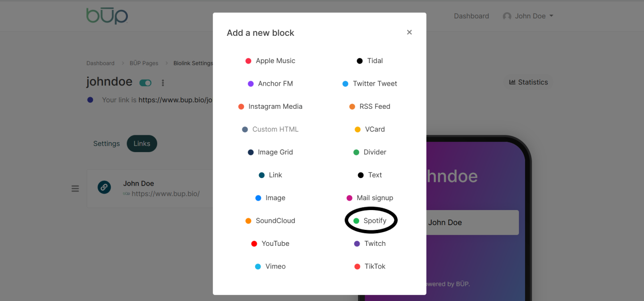
Task: Click the John Doe avatar icon
Action: [x=507, y=16]
